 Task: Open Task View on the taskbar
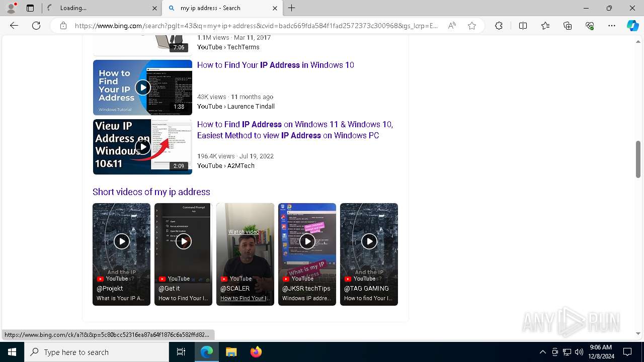(181, 352)
